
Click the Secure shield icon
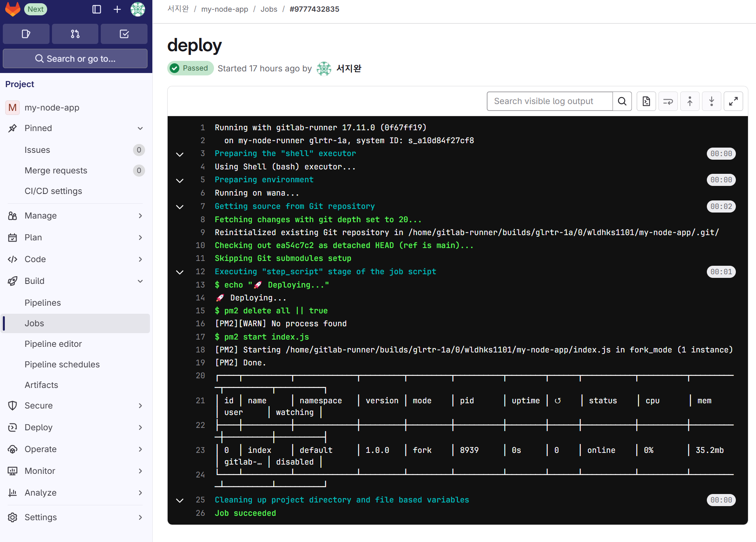[x=12, y=406]
